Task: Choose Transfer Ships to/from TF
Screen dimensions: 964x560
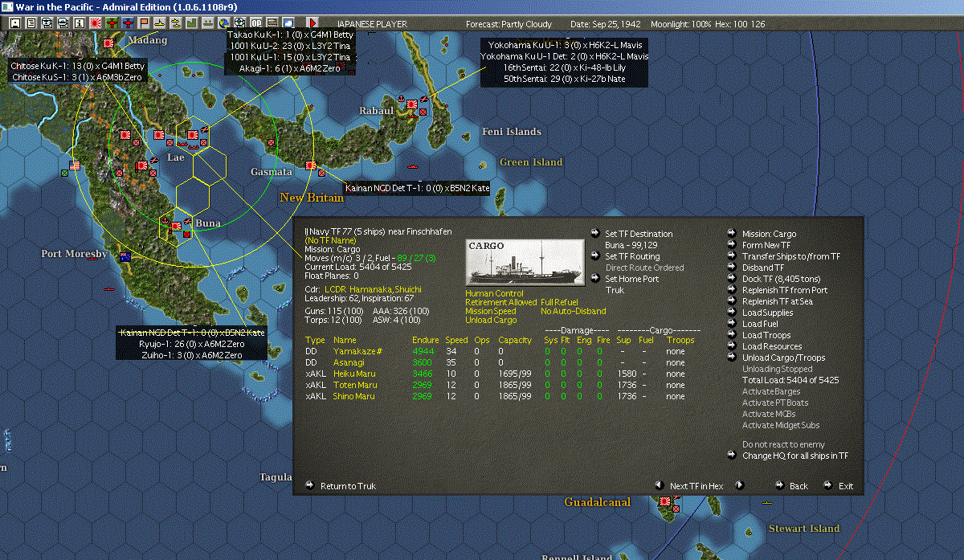Action: 791,256
